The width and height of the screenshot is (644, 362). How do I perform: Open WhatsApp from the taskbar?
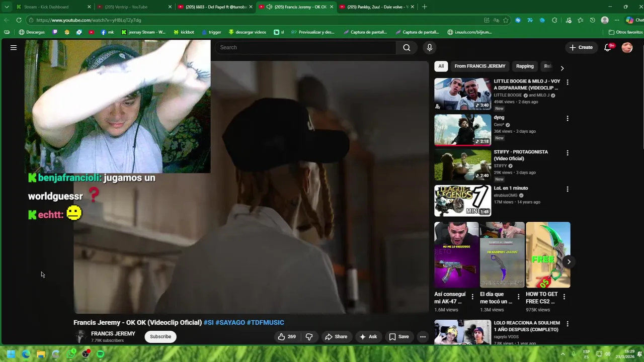[71, 354]
